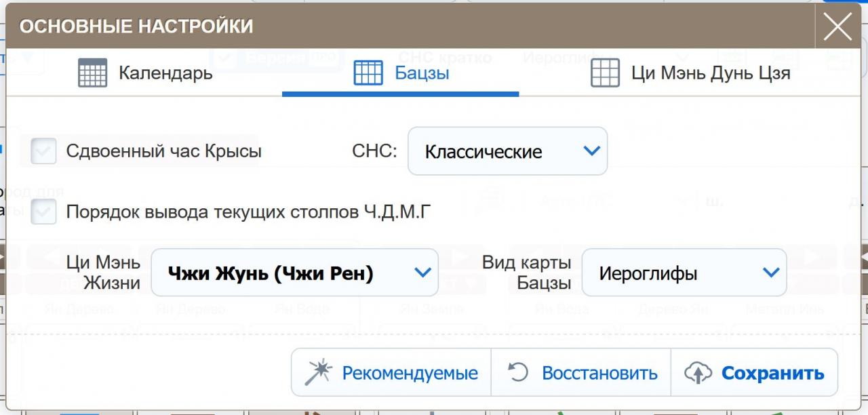Open the Вид карты Бацзы dropdown
The height and width of the screenshot is (415, 868).
pos(684,273)
